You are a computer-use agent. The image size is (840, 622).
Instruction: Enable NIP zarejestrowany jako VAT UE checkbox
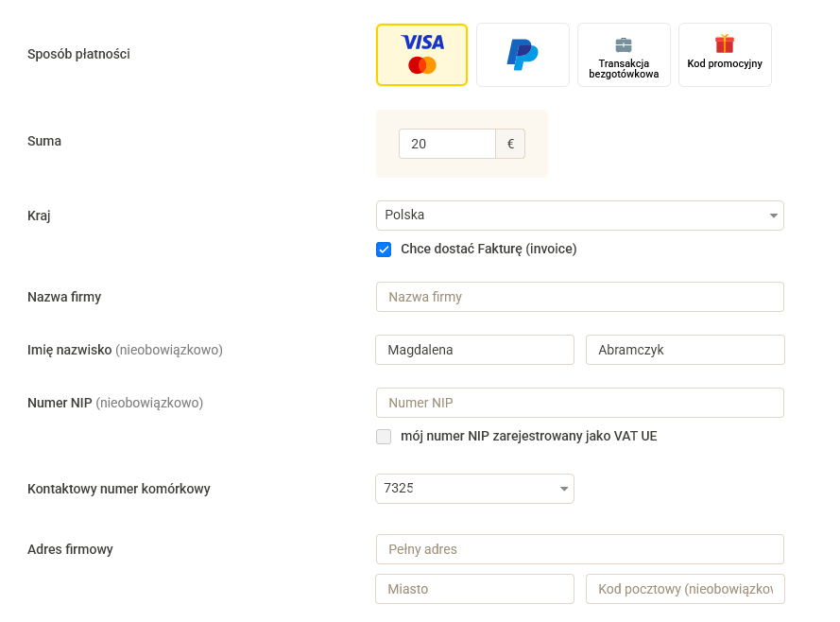click(384, 437)
